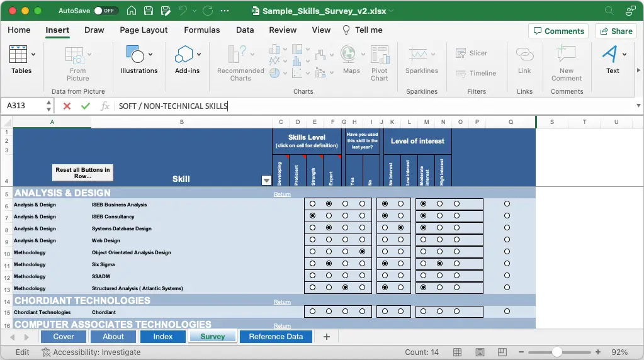Click the Redo icon in title bar

[208, 11]
